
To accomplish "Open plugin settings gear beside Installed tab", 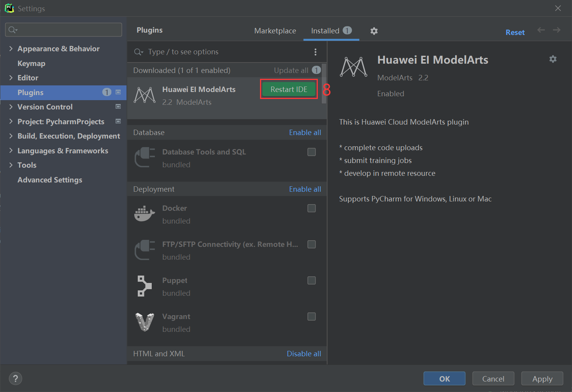I will pyautogui.click(x=374, y=31).
